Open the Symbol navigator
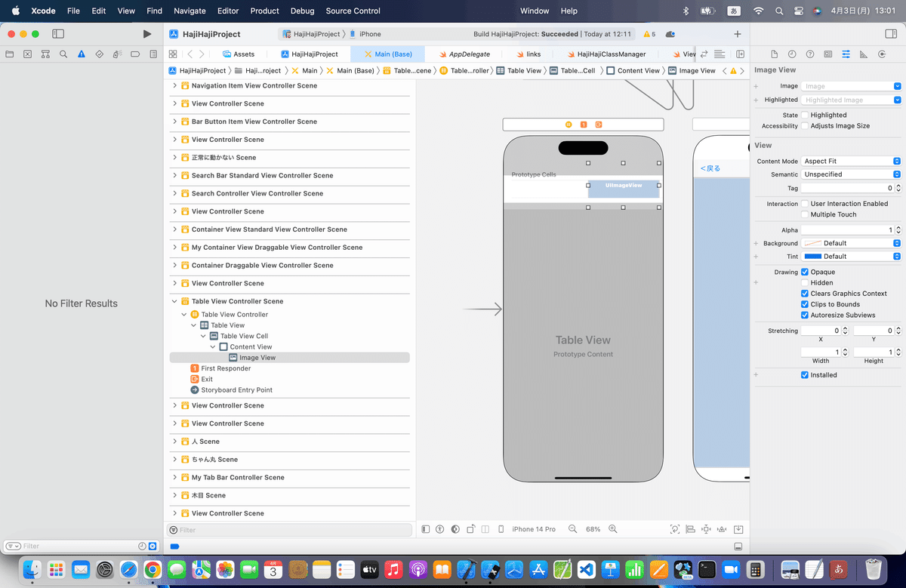 coord(46,54)
